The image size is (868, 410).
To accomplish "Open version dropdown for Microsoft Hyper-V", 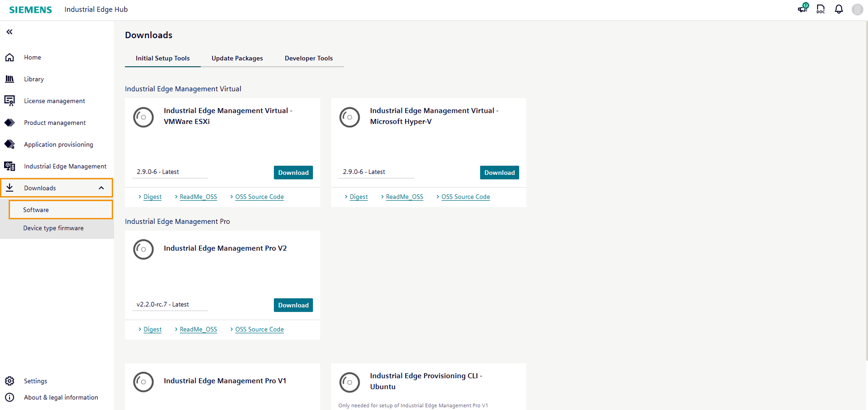I will 376,172.
